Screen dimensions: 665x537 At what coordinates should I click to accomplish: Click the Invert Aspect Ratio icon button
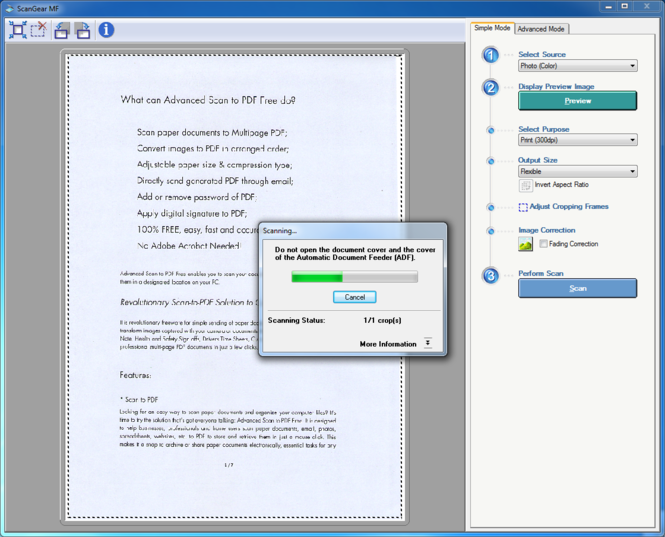(525, 185)
